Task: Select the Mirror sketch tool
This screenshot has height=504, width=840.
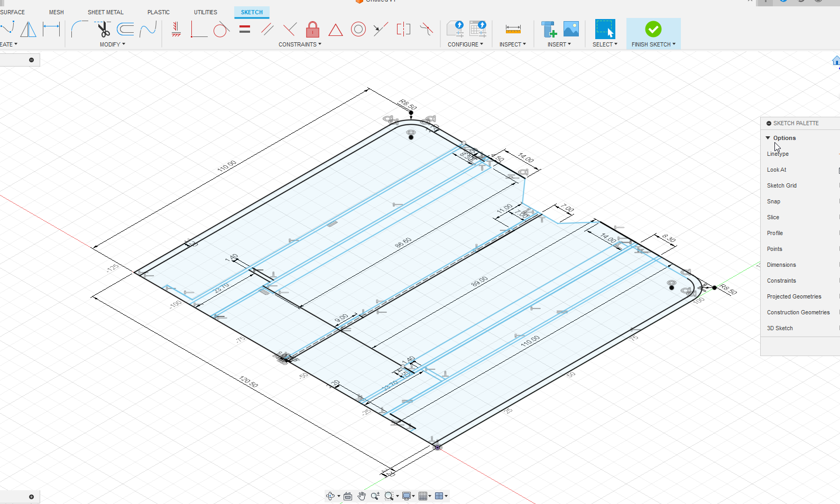Action: [x=29, y=29]
